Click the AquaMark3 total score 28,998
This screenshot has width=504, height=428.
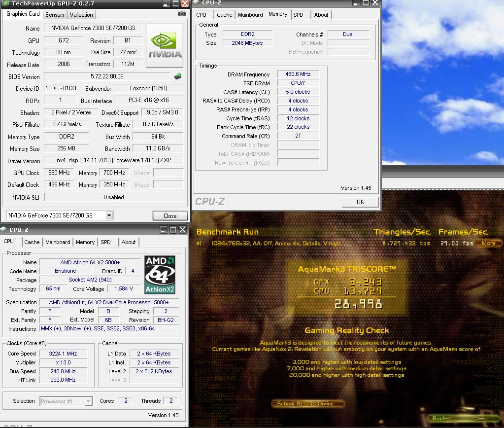358,304
